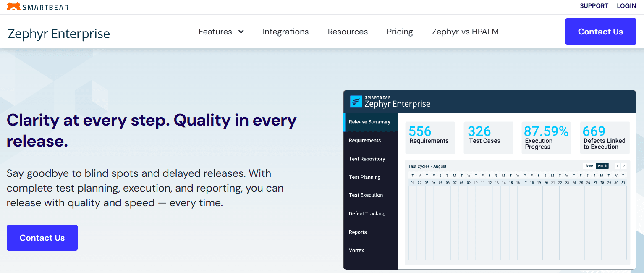Click the SmartBear logo

38,7
